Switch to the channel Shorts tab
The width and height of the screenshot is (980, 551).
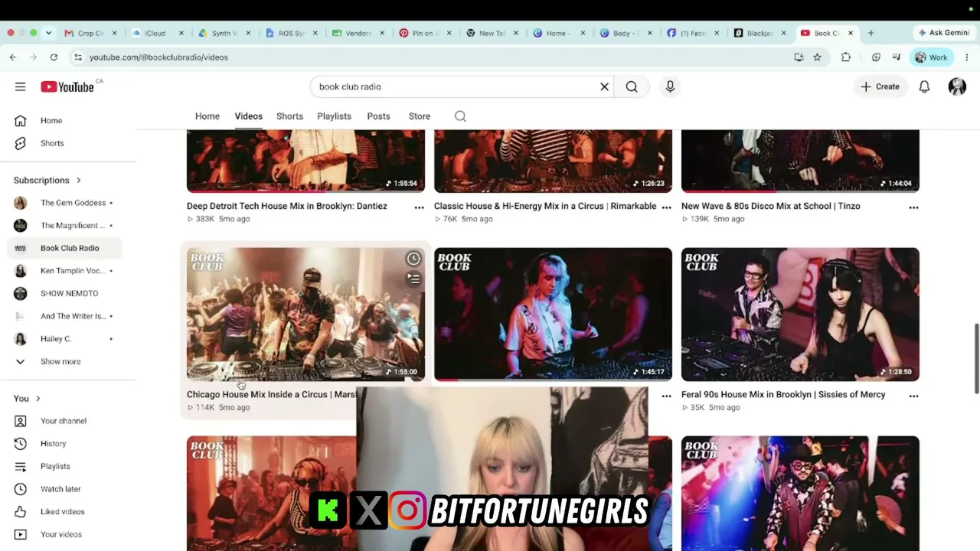point(289,116)
